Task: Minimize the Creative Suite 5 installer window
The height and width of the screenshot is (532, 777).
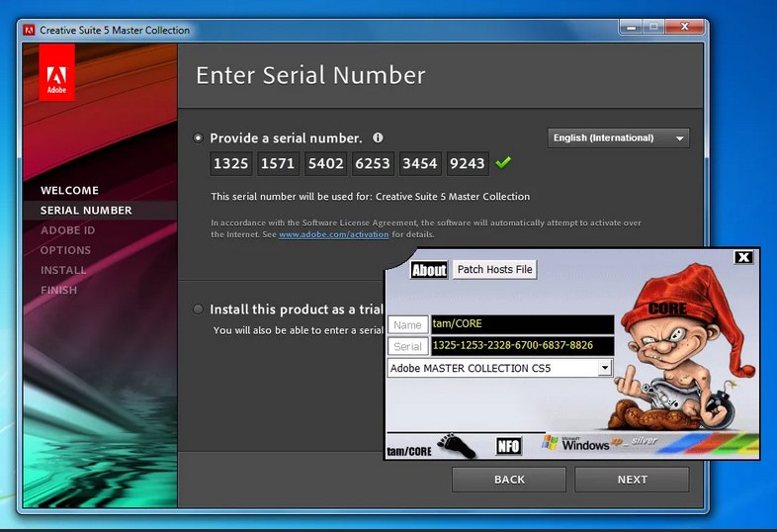Action: 631,28
